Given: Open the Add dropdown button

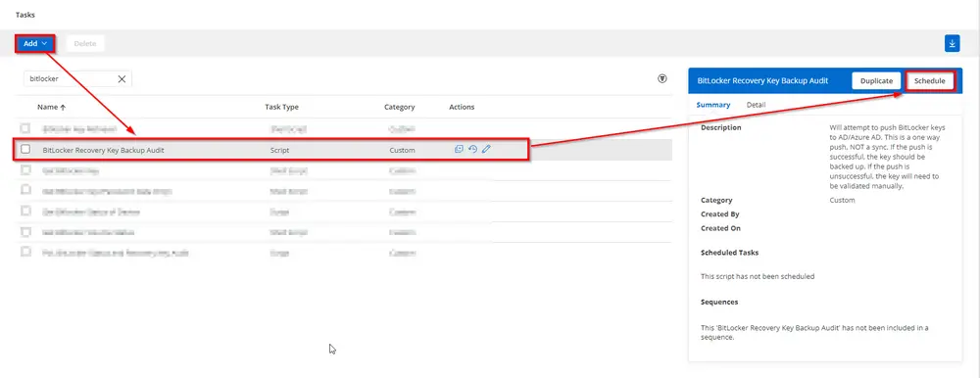Looking at the screenshot, I should (x=34, y=44).
